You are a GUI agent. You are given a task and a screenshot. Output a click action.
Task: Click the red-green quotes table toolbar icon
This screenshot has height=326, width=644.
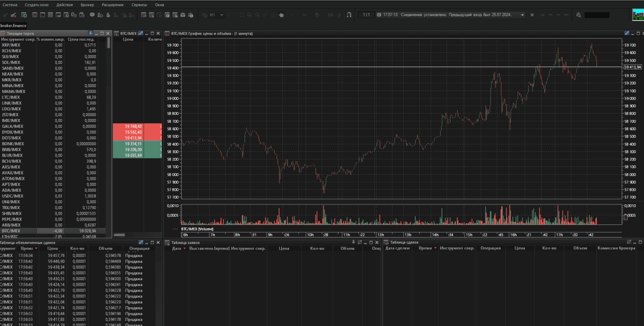coord(50,15)
